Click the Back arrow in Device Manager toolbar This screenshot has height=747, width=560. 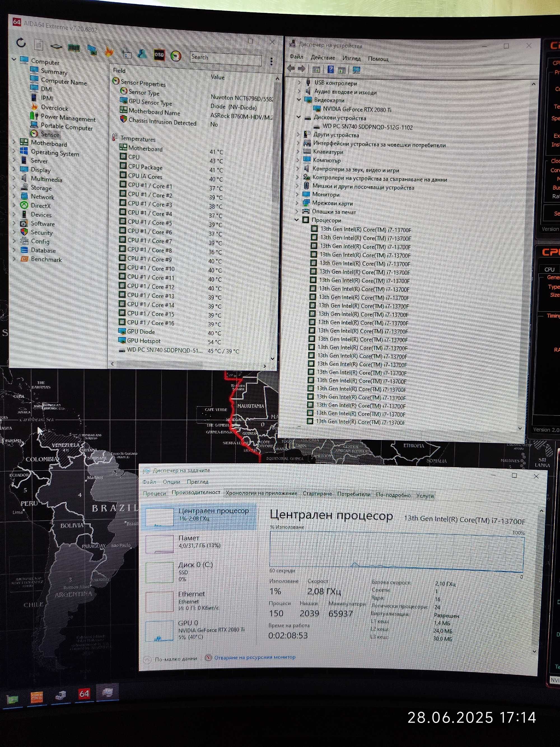click(291, 69)
